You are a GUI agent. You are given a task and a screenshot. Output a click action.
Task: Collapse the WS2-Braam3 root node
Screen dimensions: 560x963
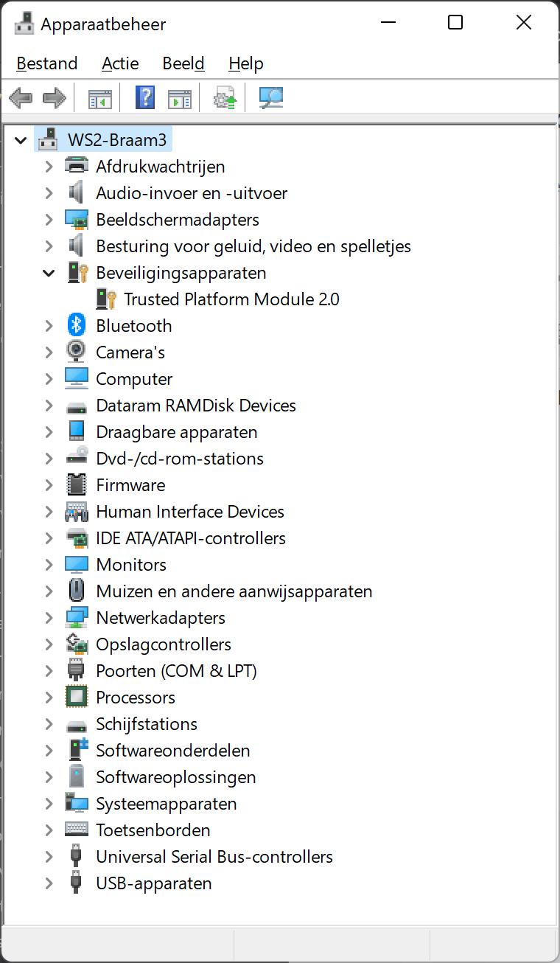click(x=21, y=139)
